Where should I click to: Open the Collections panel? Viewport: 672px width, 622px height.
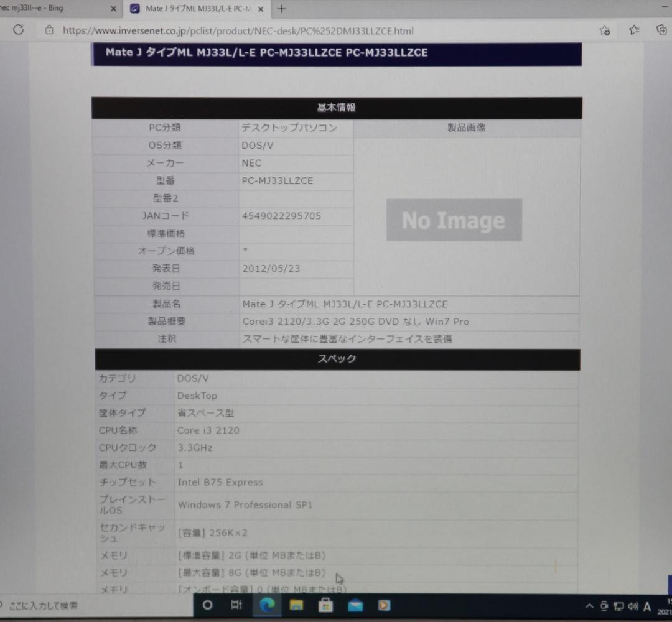click(x=660, y=30)
